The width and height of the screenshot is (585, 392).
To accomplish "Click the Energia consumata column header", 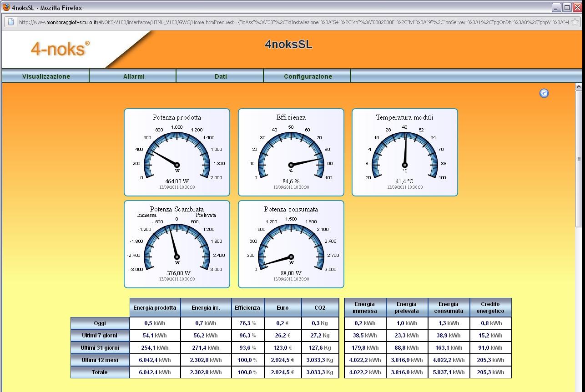I will [449, 307].
